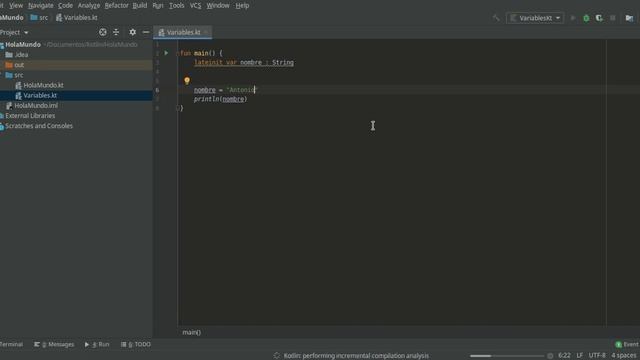Click line number 6 in the gutter

[158, 90]
